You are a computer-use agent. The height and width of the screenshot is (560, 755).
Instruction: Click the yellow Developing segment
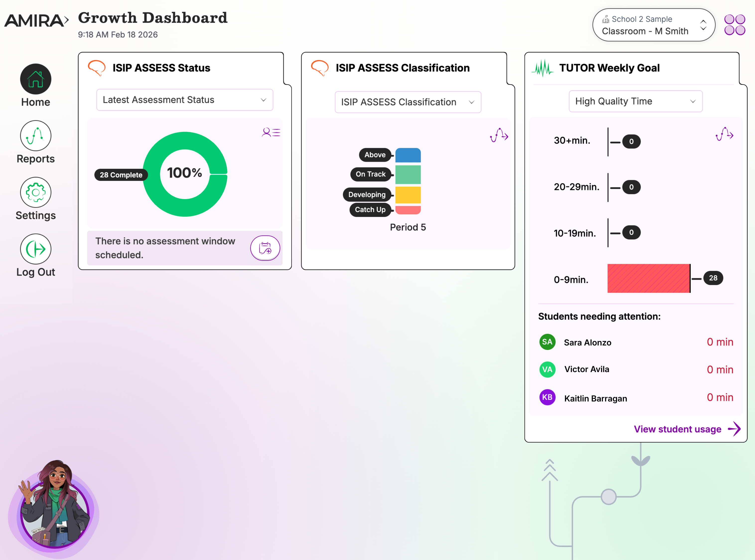(x=408, y=195)
